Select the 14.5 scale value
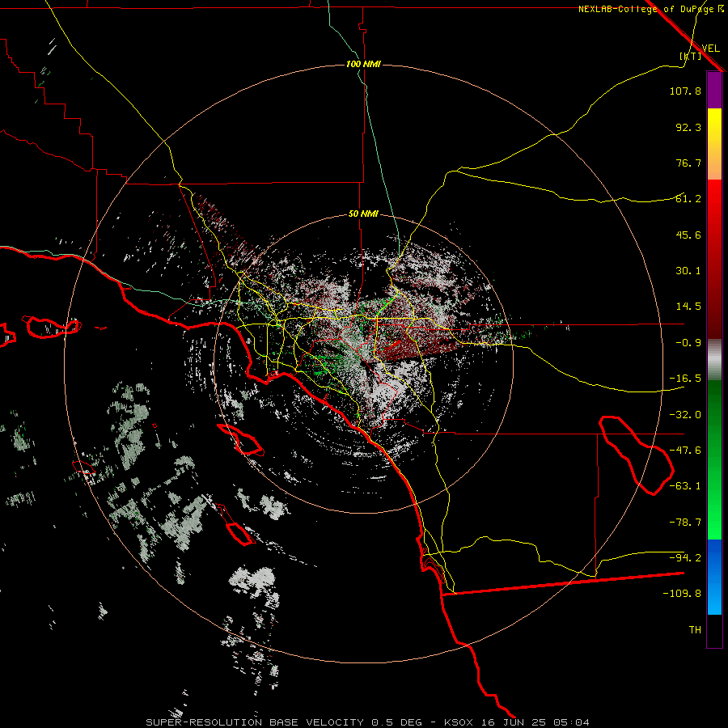This screenshot has width=728, height=728. pos(688,307)
